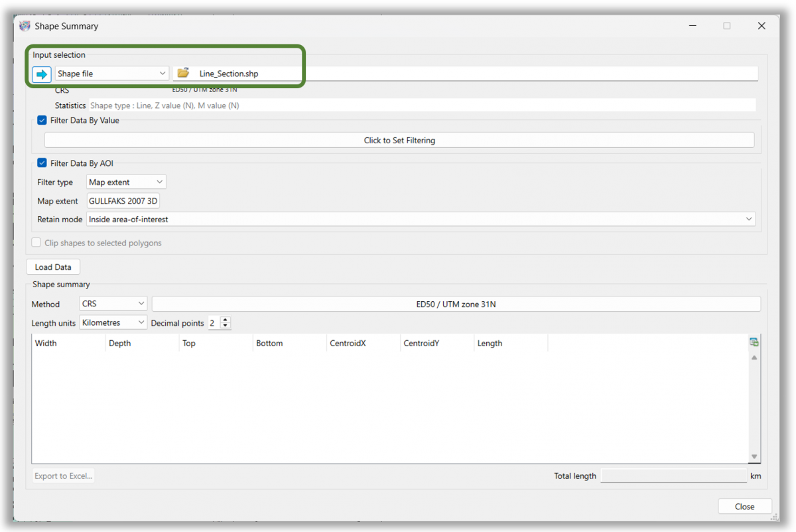Click the blue arrow input selection icon
The image size is (796, 532).
[x=41, y=74]
